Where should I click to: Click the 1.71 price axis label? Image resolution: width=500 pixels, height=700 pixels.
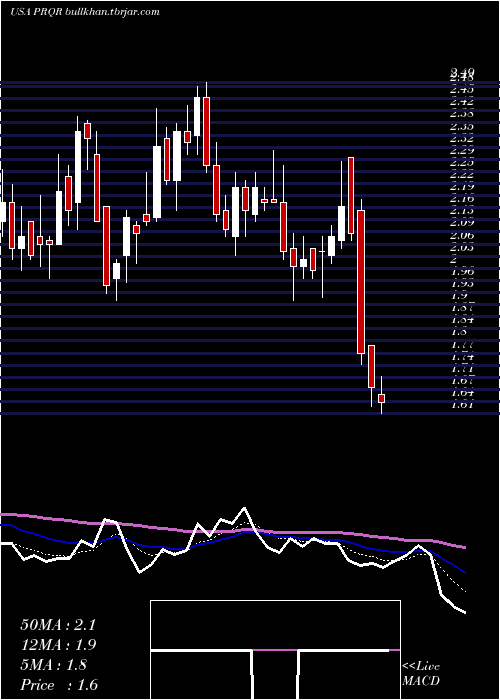point(462,369)
